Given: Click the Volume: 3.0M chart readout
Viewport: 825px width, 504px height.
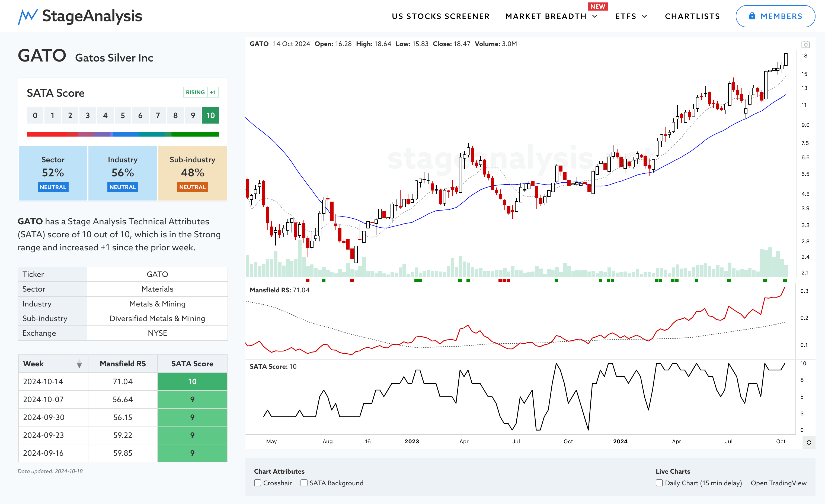Looking at the screenshot, I should click(x=495, y=44).
